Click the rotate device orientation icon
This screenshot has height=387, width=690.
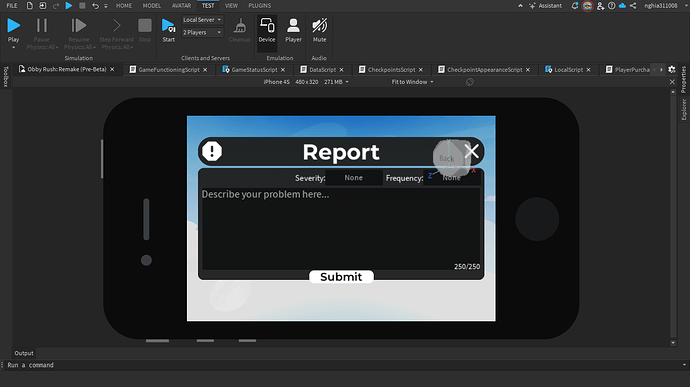point(470,82)
